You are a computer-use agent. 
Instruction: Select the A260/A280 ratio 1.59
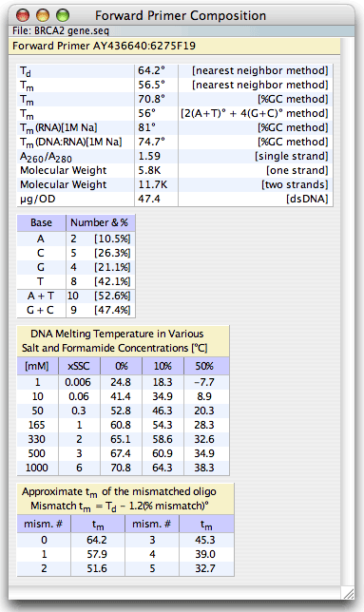149,156
